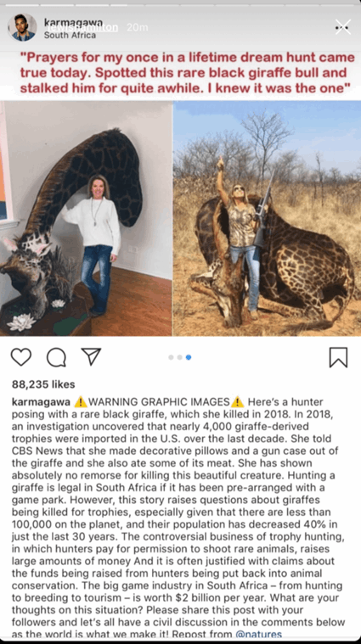
Task: Tap the first yellow warning sign emoji
Action: click(x=81, y=401)
